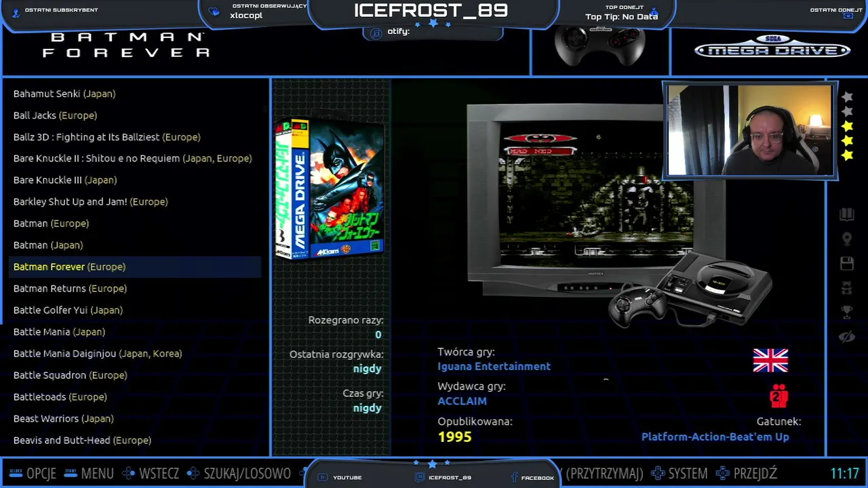Screen dimensions: 868x488
Task: Click genre Platform-Action-Beat'em Up
Action: click(715, 437)
